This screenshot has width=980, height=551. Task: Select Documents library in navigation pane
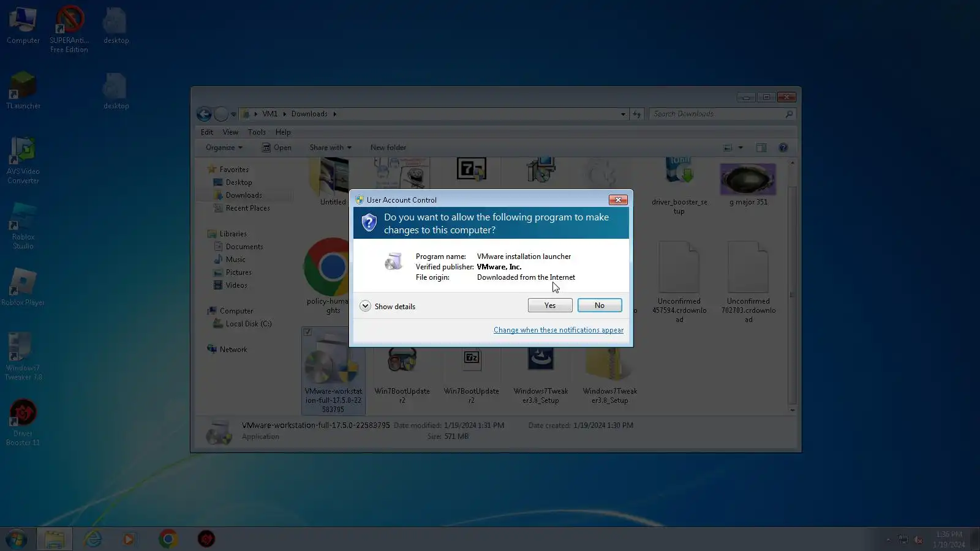pyautogui.click(x=238, y=247)
